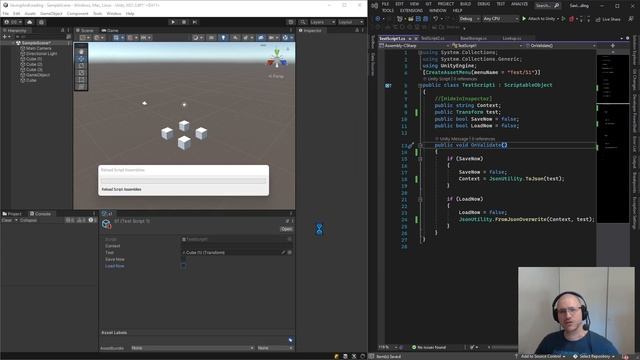Toggle 2D view button in Scene toolbar
Image resolution: width=640 pixels, height=360 pixels.
(211, 38)
